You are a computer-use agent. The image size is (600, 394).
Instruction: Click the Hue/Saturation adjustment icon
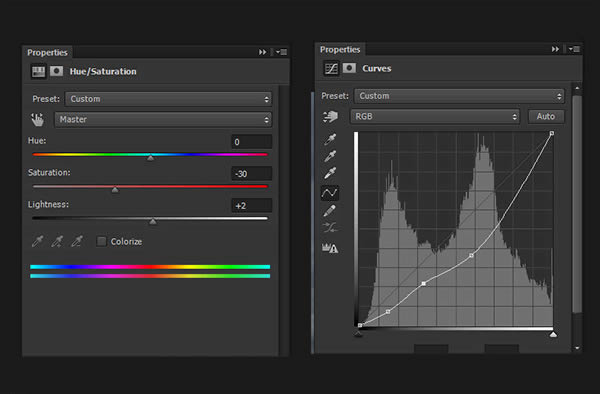[x=38, y=71]
